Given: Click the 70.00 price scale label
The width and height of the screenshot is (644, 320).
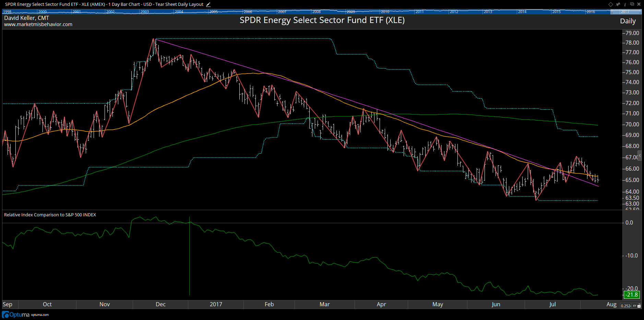Looking at the screenshot, I should click(x=632, y=124).
